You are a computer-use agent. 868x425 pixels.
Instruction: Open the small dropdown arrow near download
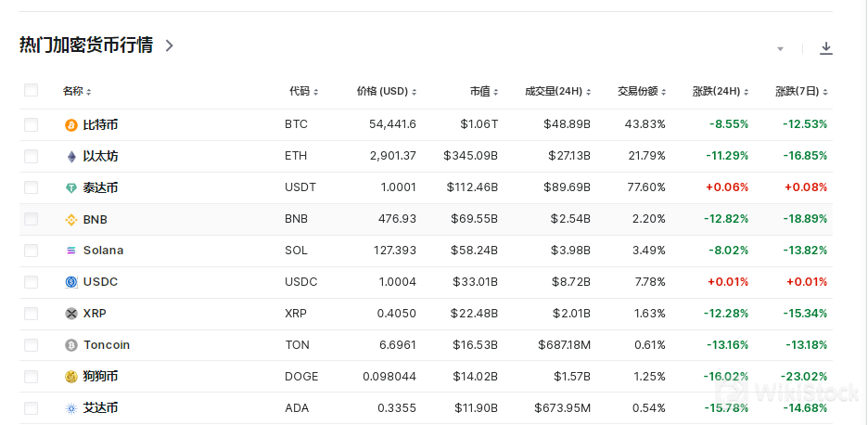point(780,49)
